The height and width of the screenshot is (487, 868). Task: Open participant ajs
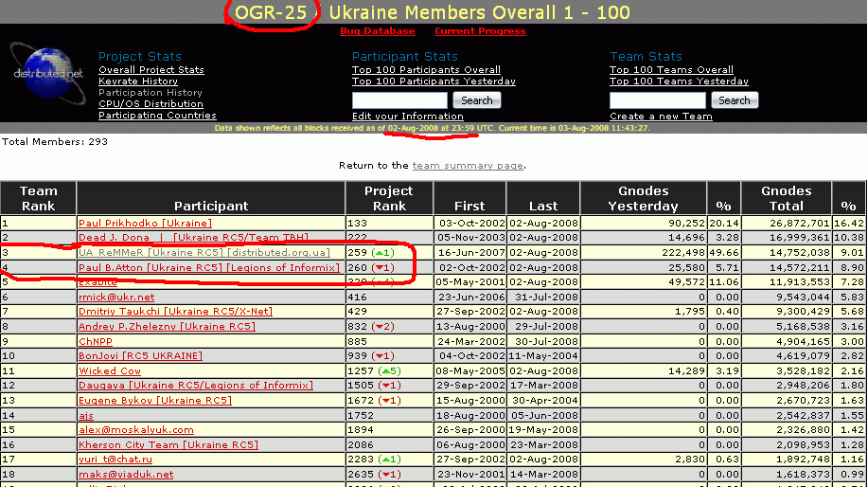[86, 416]
